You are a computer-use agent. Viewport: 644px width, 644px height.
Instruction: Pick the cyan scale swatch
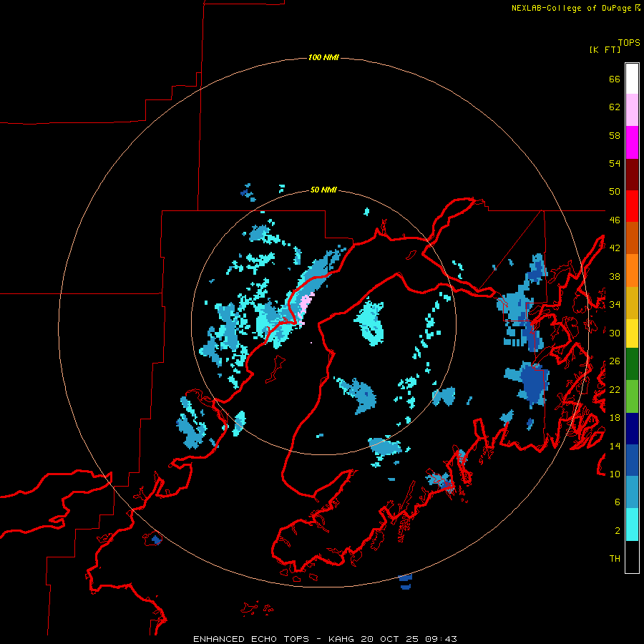click(x=632, y=525)
